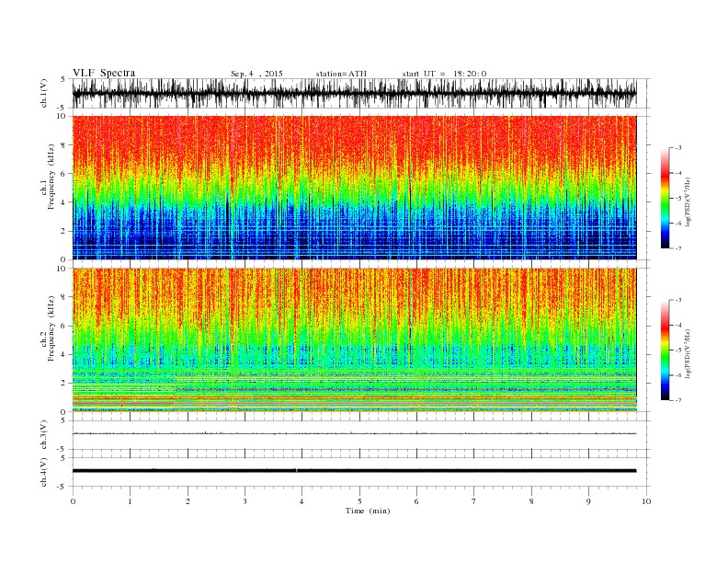Click the "6" tick label on time axis
Image resolution: width=728 pixels, height=563 pixels.
click(416, 501)
